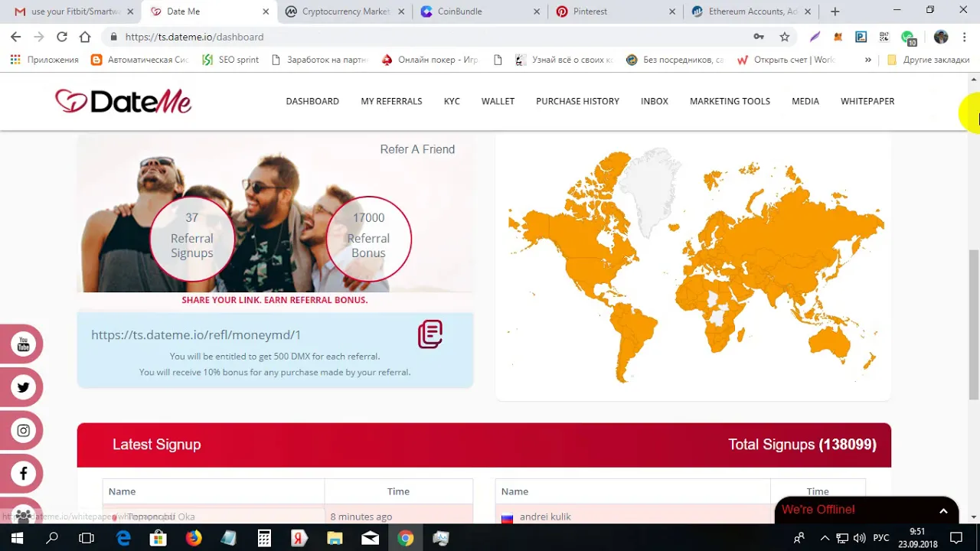Open the Другие закладки bookmarks folder
The image size is (980, 551).
pos(929,60)
